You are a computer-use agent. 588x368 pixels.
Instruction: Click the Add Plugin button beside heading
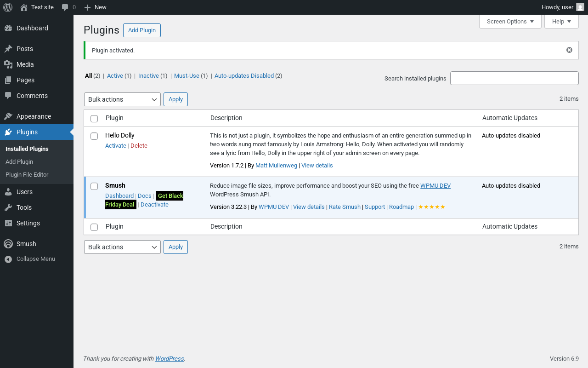point(142,30)
